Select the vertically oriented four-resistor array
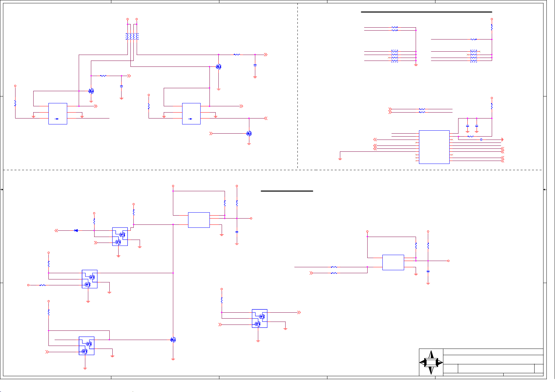Screen dimensions: 555x392 coord(132,37)
